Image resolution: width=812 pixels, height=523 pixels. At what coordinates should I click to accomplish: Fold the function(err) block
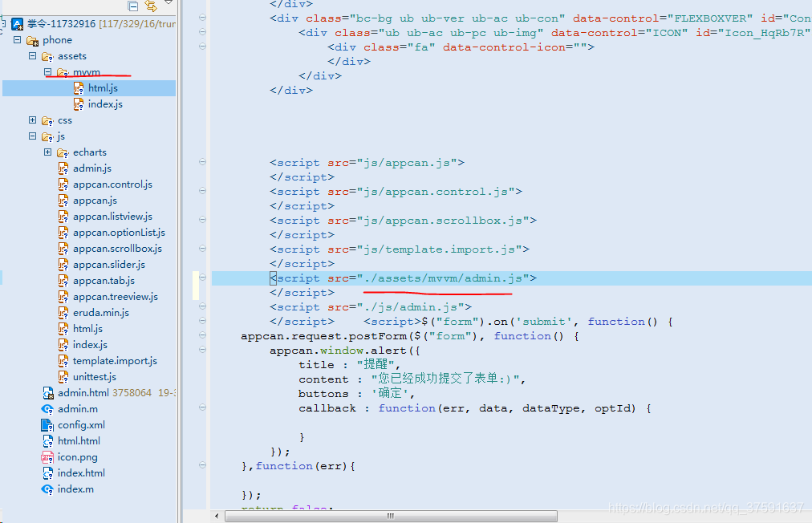point(202,465)
